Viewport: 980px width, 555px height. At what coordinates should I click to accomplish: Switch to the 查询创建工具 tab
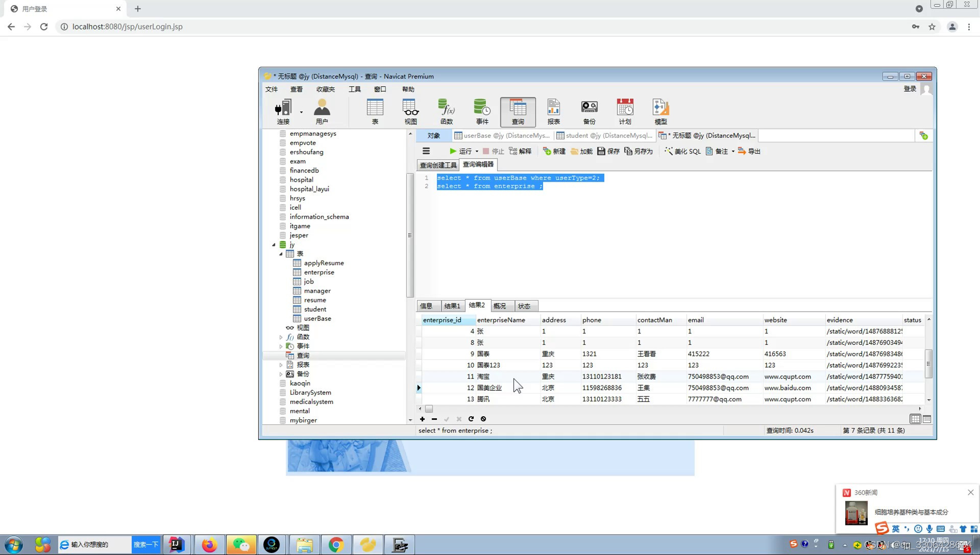click(438, 165)
